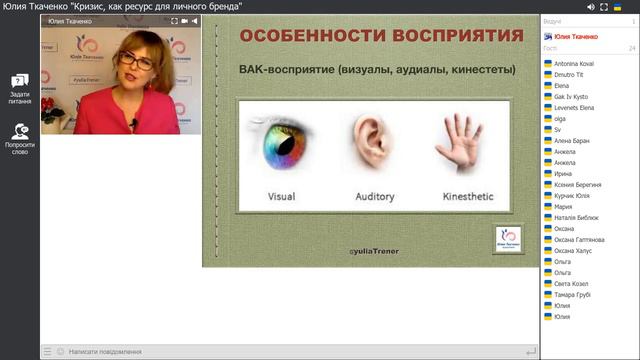Click the flag icon next to Оксана Гаптянова
The width and height of the screenshot is (640, 360).
tap(548, 240)
